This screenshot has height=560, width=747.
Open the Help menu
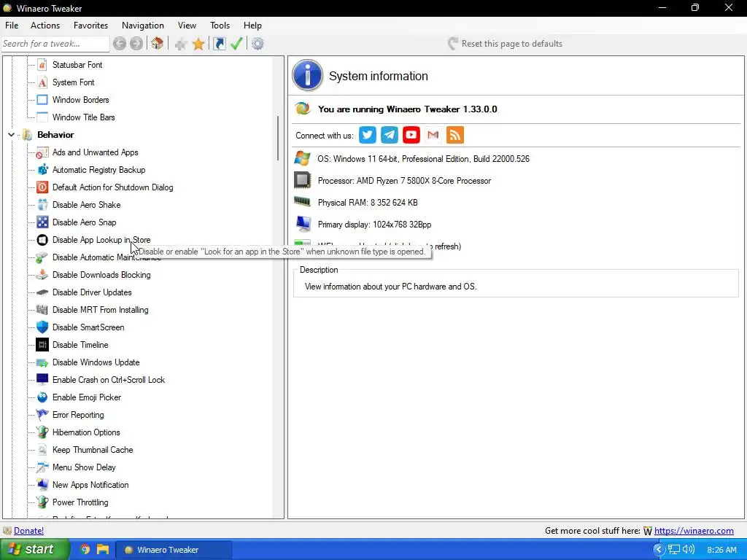[252, 26]
